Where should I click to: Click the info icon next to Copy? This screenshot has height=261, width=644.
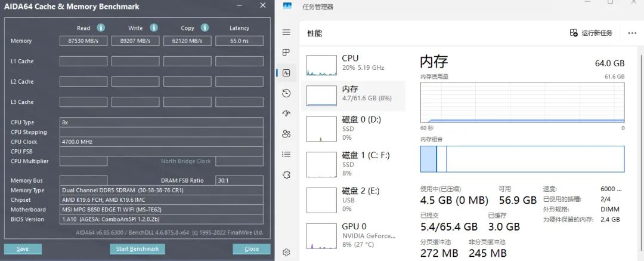click(205, 27)
